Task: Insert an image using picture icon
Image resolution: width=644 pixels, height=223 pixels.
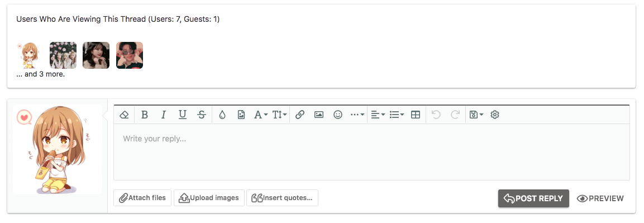Action: point(319,115)
